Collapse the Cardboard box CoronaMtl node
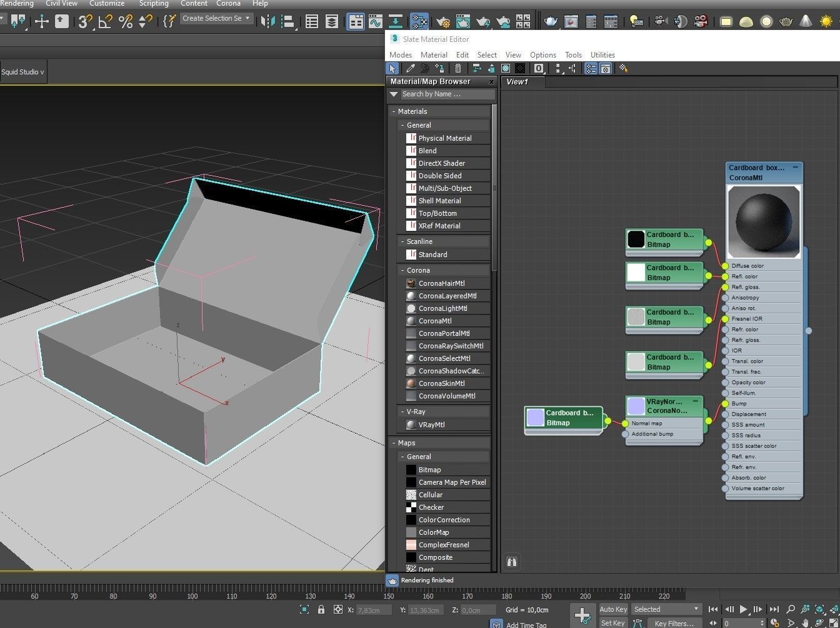The image size is (840, 628). click(x=795, y=168)
